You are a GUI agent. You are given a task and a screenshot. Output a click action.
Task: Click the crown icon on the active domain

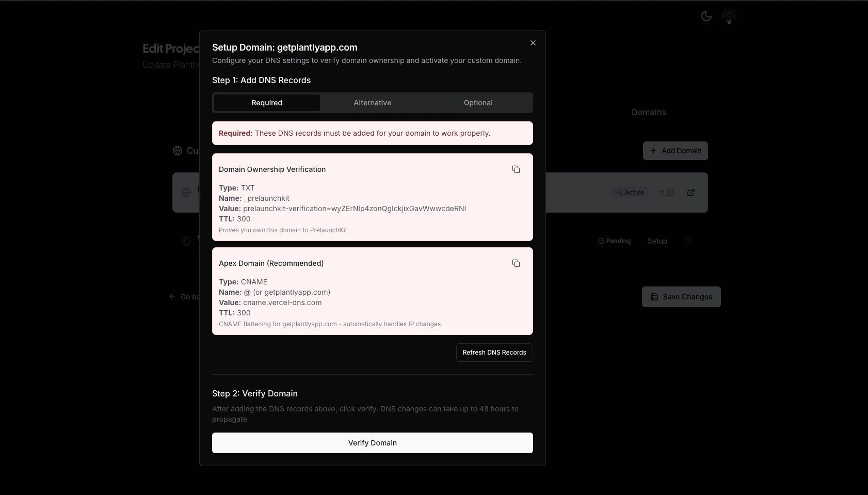tap(661, 193)
